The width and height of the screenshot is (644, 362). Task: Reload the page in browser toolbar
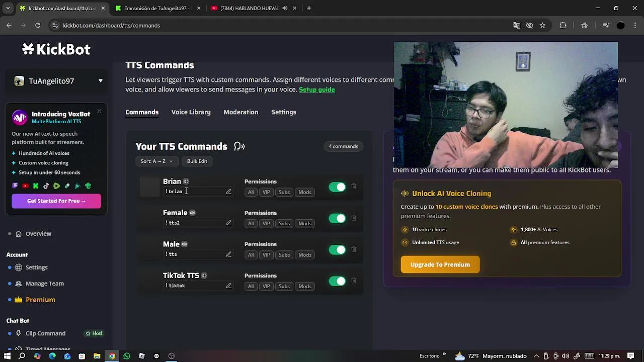(x=38, y=25)
